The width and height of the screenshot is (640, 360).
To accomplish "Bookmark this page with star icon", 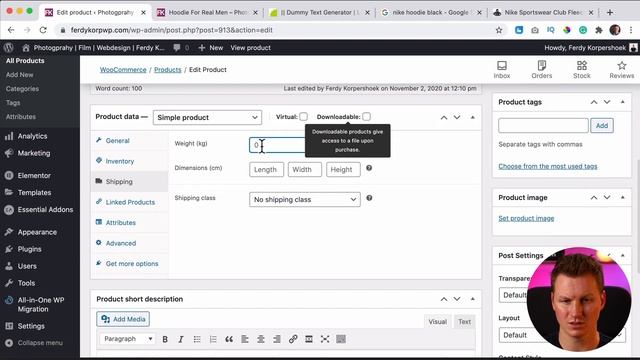I will click(x=499, y=30).
